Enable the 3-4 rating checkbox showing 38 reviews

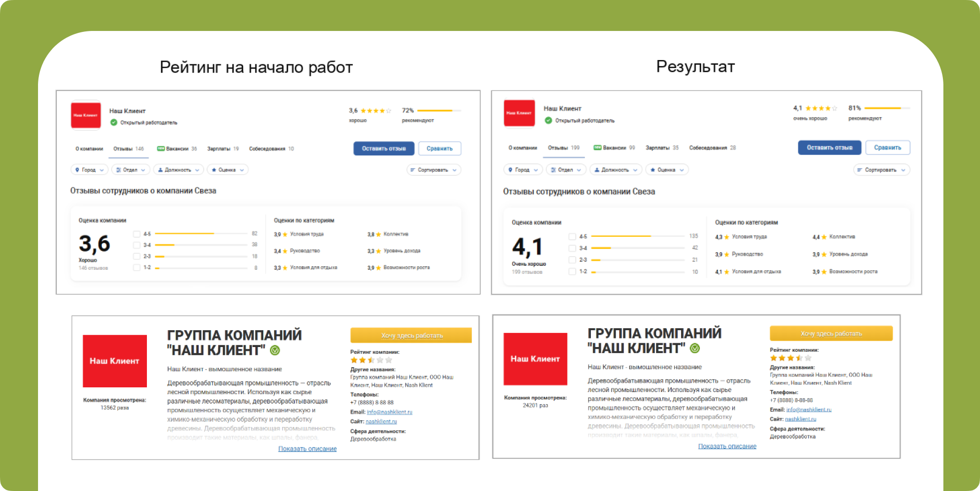137,245
